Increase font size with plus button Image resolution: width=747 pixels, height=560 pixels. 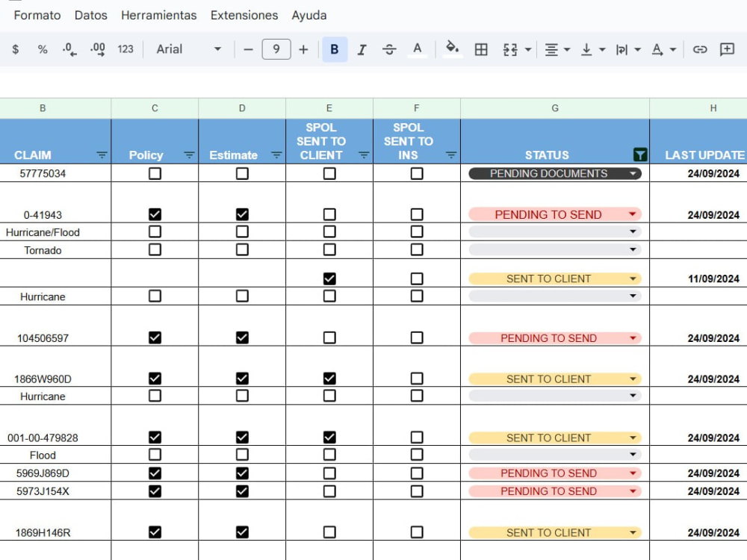point(303,49)
